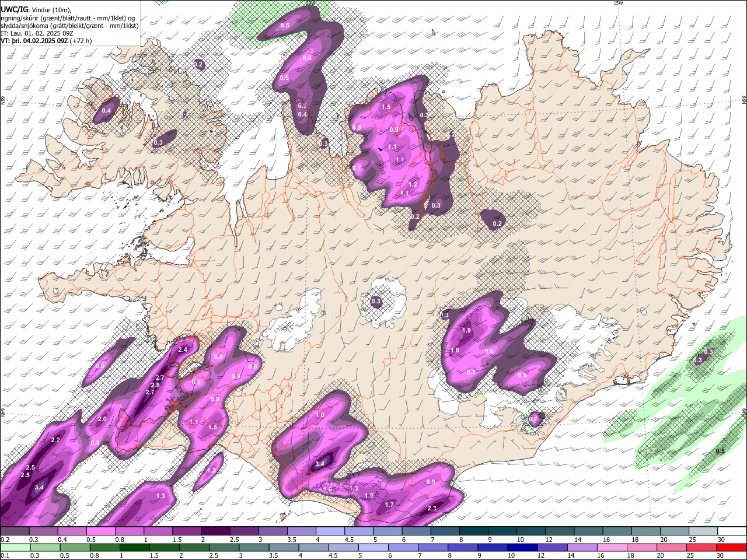The width and height of the screenshot is (747, 560).
Task: Click the 20W longitude label
Action: pos(310,3)
